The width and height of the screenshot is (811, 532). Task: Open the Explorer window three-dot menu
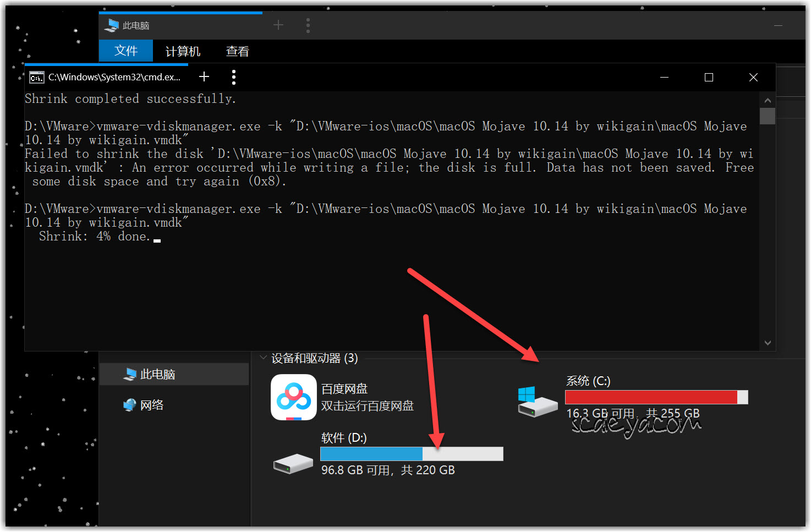point(308,25)
